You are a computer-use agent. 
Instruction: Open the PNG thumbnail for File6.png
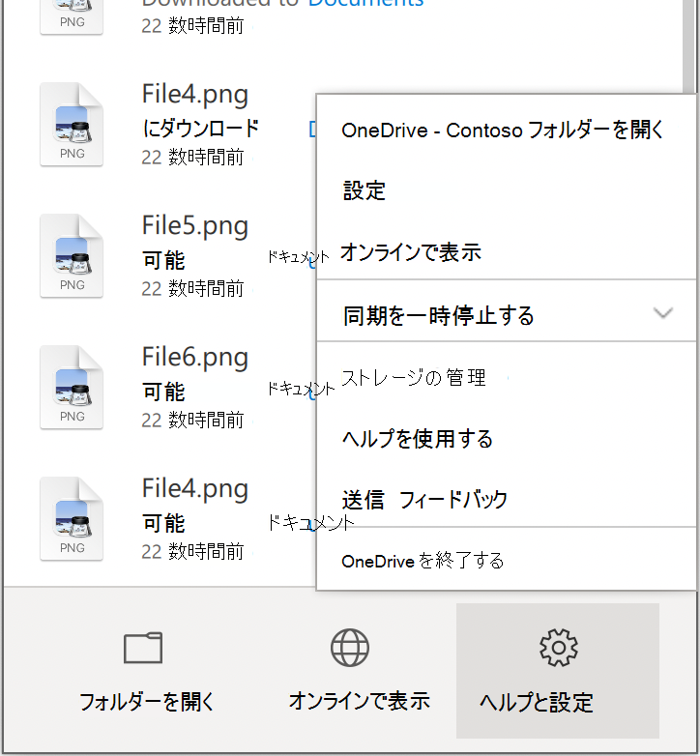72,387
